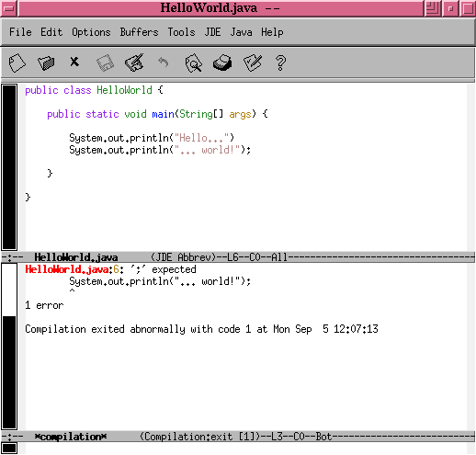Click the args parameter in main signature

[x=240, y=114]
